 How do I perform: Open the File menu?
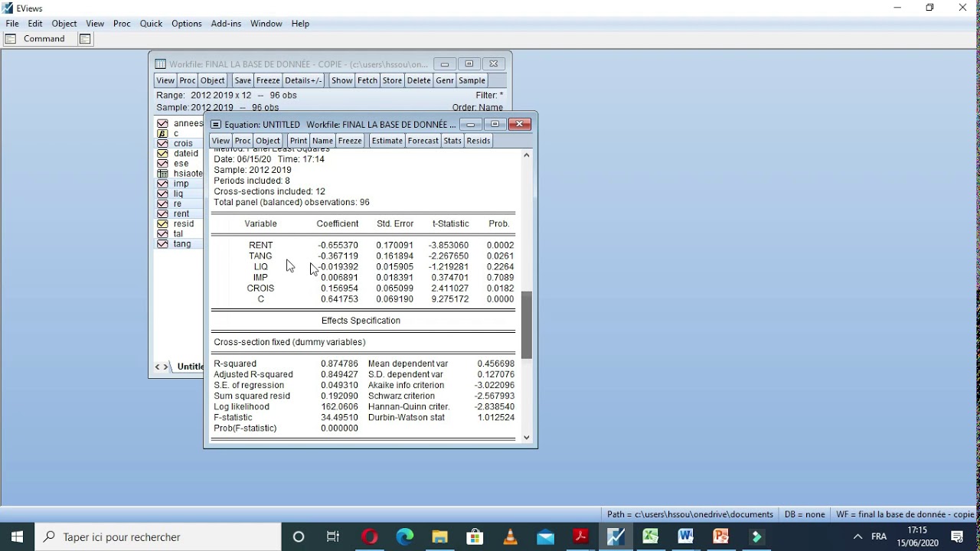tap(12, 24)
